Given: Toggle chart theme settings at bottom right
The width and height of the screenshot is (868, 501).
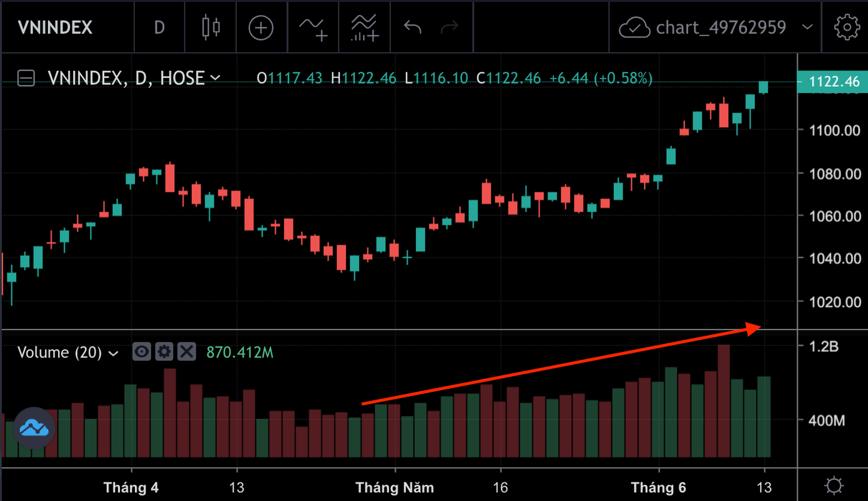Looking at the screenshot, I should [x=833, y=485].
